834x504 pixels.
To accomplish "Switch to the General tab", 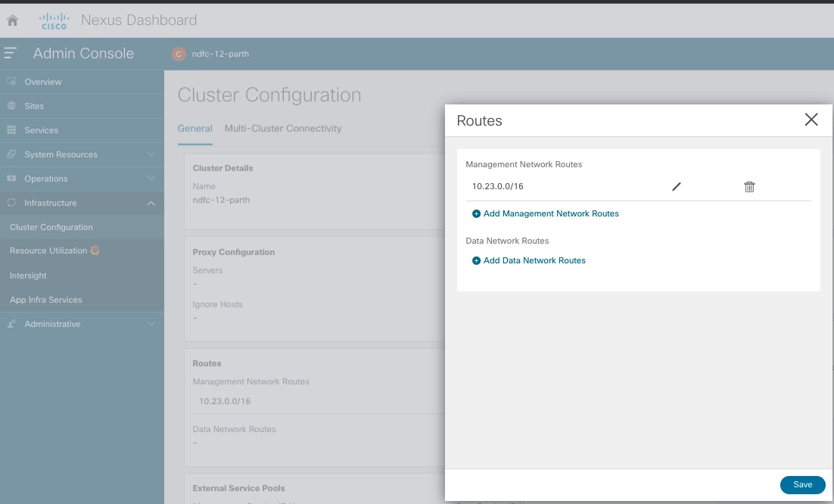I will (194, 128).
